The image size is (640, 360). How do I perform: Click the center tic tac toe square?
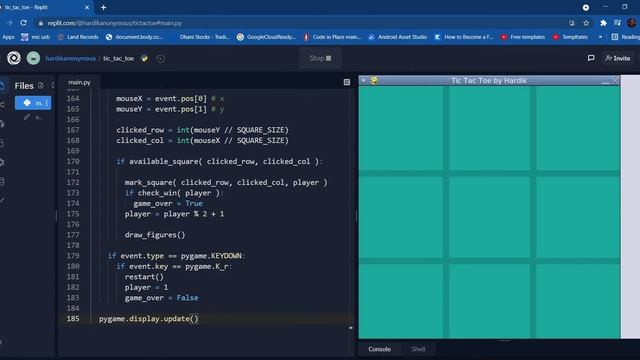489,217
